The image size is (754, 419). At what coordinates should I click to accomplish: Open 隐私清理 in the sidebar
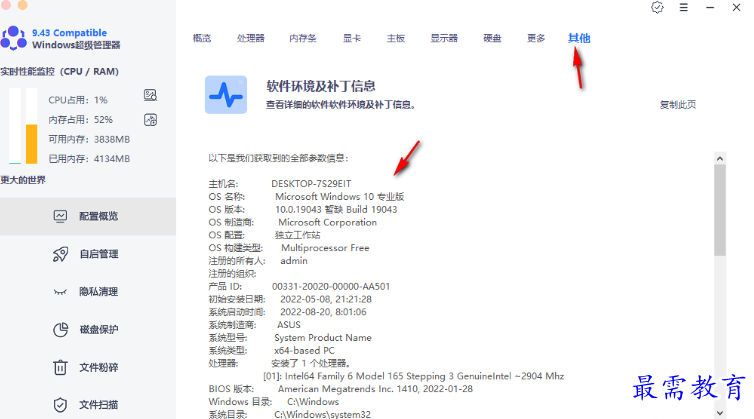(x=88, y=292)
